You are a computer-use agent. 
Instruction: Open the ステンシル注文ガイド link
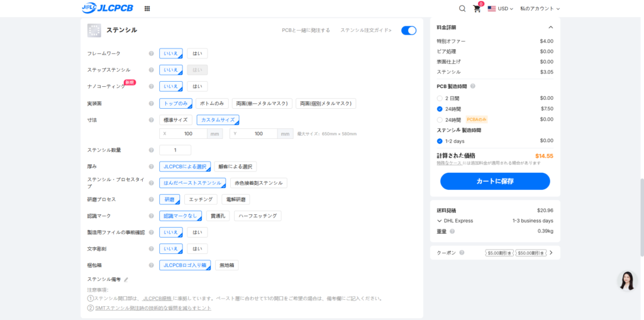(366, 30)
